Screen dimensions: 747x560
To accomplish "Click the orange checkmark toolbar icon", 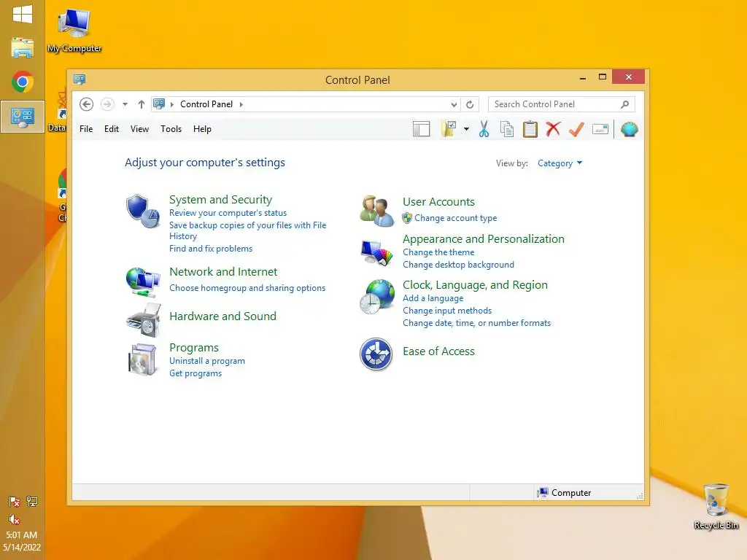I will pos(576,129).
